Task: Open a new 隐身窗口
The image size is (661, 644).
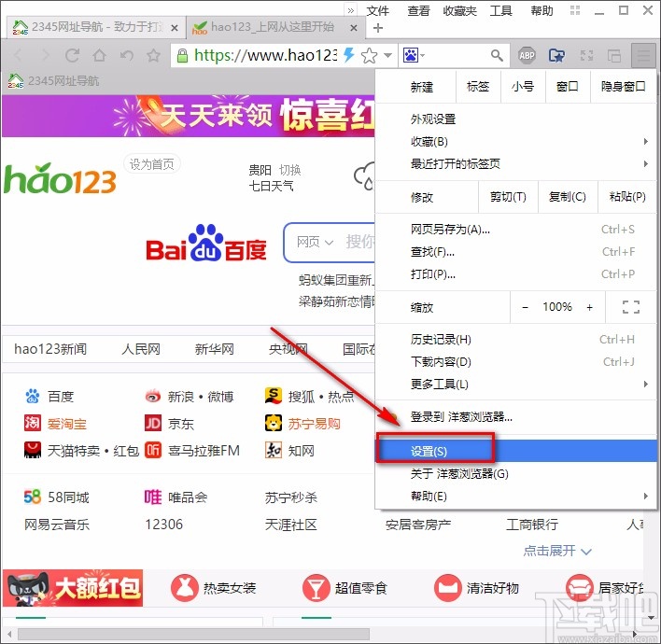Action: point(623,87)
